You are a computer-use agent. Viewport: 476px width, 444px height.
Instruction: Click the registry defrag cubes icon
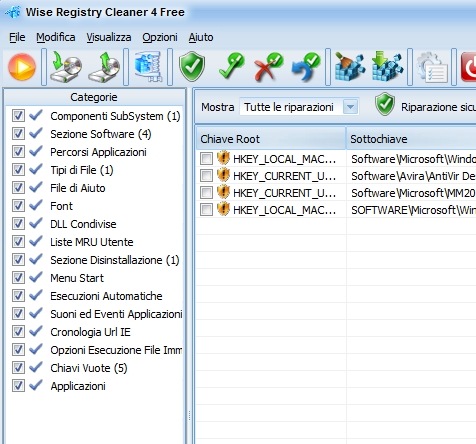click(387, 67)
